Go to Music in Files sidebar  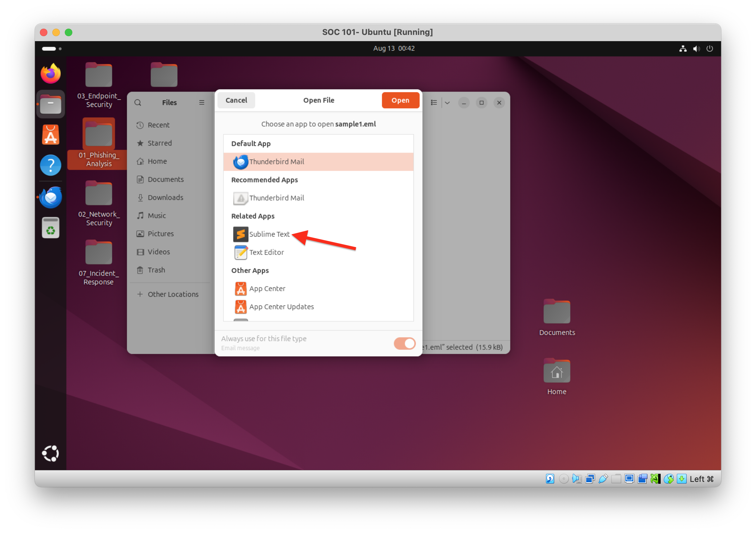(x=170, y=216)
